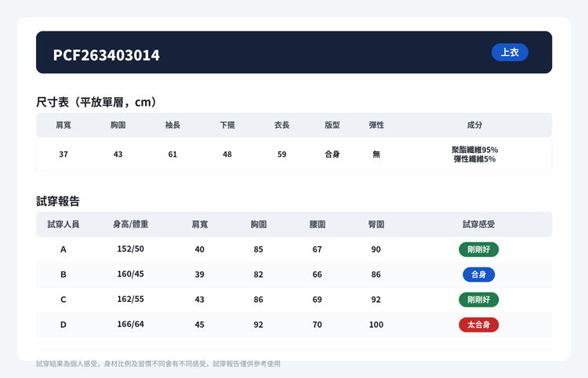Click the 衣長 column header
Viewport: 588px width, 378px height.
pyautogui.click(x=281, y=125)
